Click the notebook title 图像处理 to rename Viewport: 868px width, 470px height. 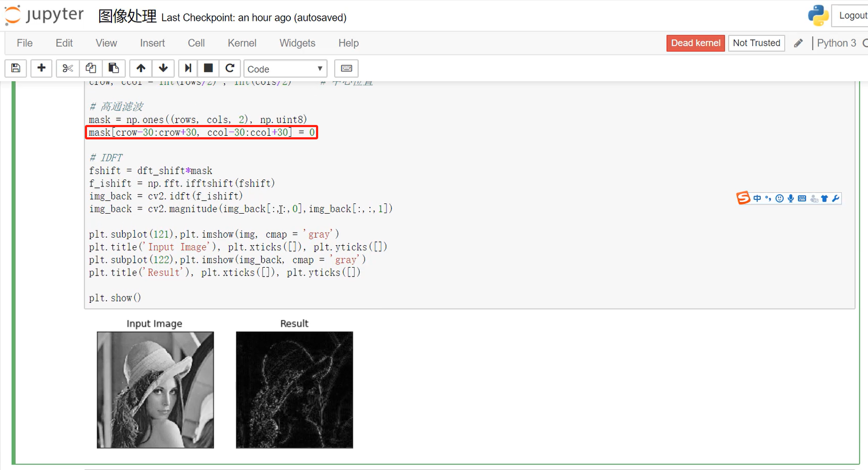click(x=127, y=17)
